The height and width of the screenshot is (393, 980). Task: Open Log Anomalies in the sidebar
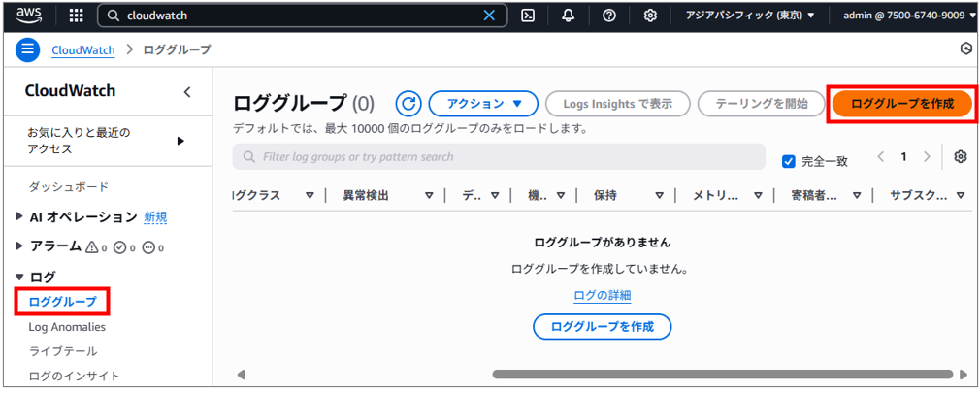pyautogui.click(x=67, y=327)
